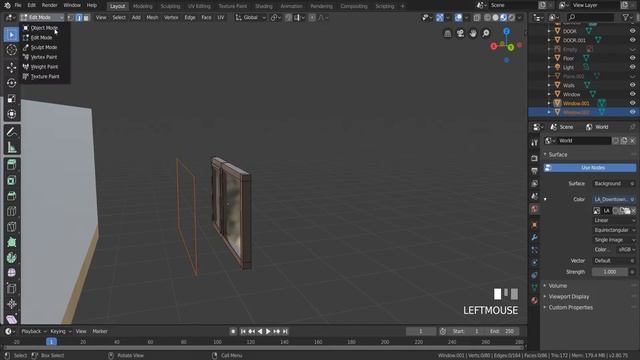Toggle the camera view icon
This screenshot has width=640, height=360.
click(x=460, y=33)
